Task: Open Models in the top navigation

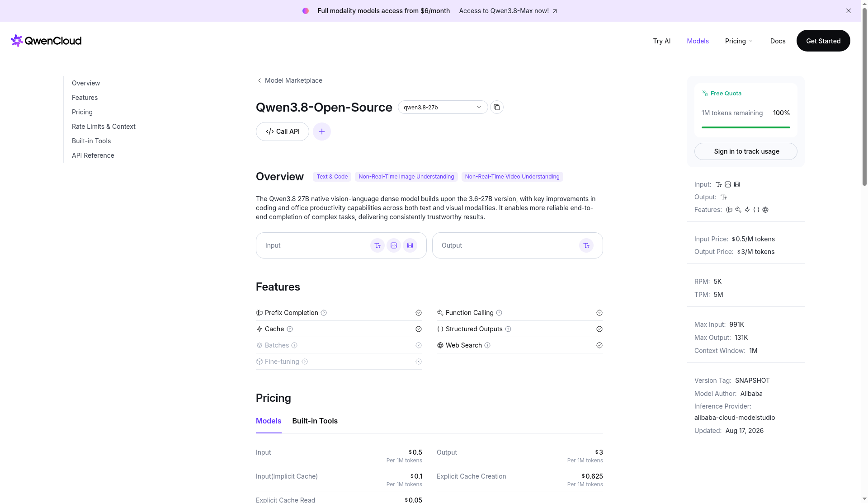Action: 698,41
